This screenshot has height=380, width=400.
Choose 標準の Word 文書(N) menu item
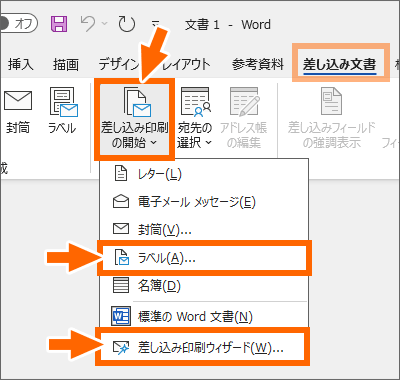pyautogui.click(x=204, y=316)
